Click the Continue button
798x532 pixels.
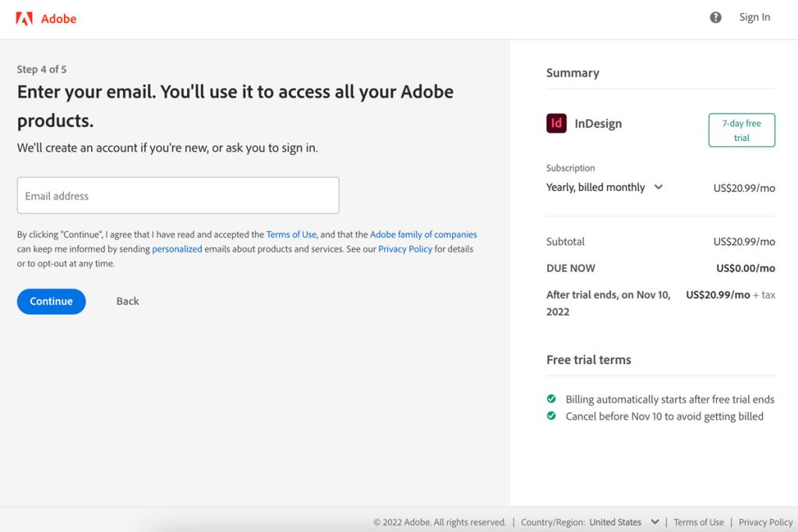[51, 301]
